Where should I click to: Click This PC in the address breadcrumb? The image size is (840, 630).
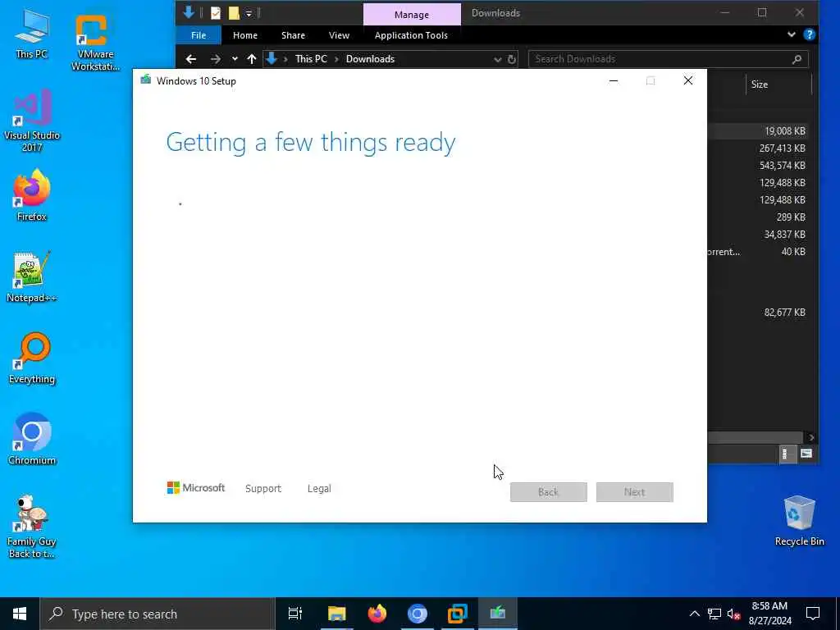tap(311, 59)
